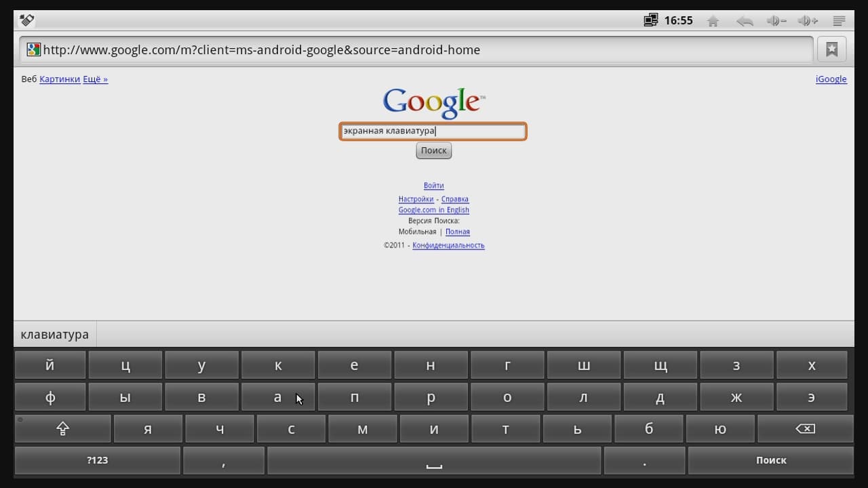868x488 pixels.
Task: Tap the back arrow in status bar
Action: pos(745,21)
